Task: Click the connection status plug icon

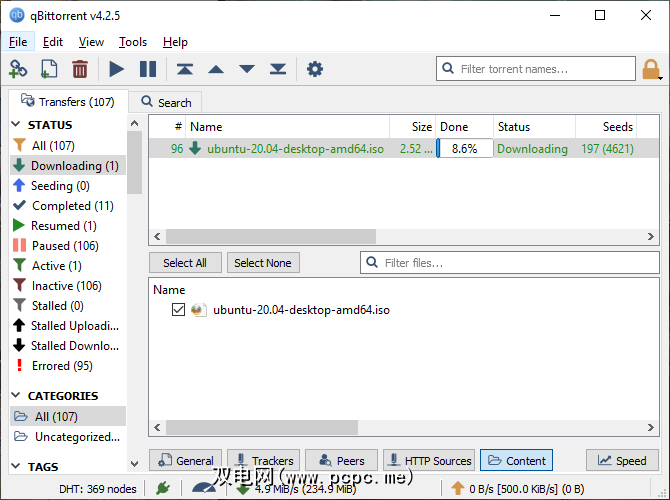Action: tap(163, 488)
